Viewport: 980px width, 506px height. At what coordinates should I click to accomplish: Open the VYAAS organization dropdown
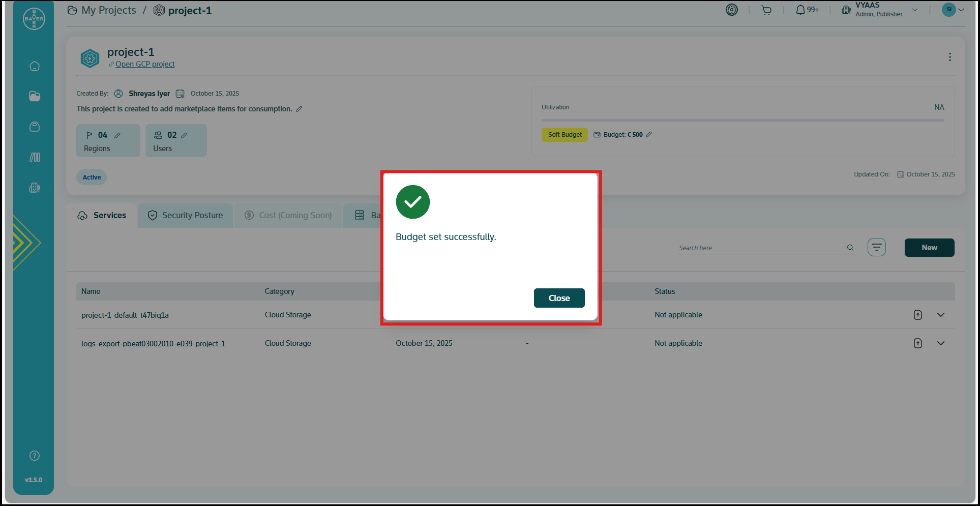[x=914, y=10]
